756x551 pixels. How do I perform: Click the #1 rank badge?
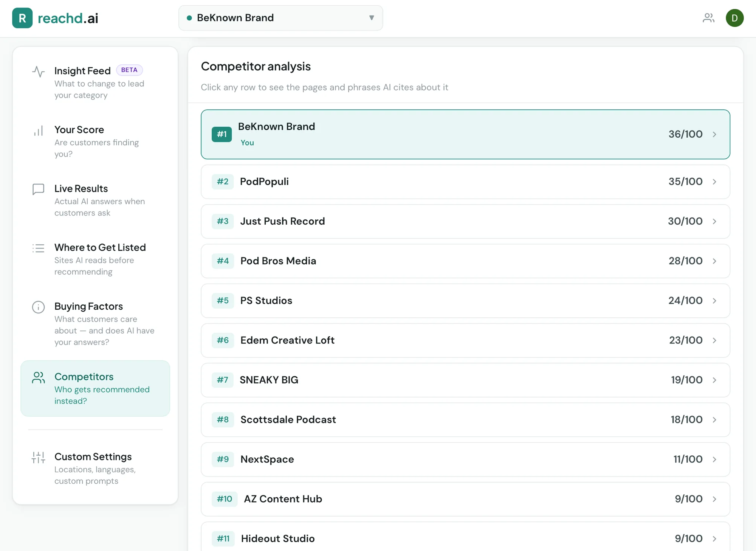tap(222, 134)
